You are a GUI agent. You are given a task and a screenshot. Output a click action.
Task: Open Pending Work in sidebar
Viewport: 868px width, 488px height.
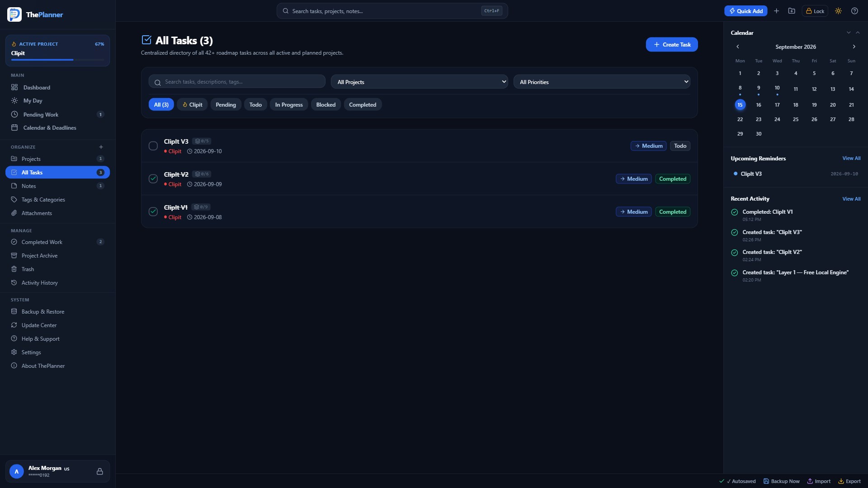pos(57,114)
